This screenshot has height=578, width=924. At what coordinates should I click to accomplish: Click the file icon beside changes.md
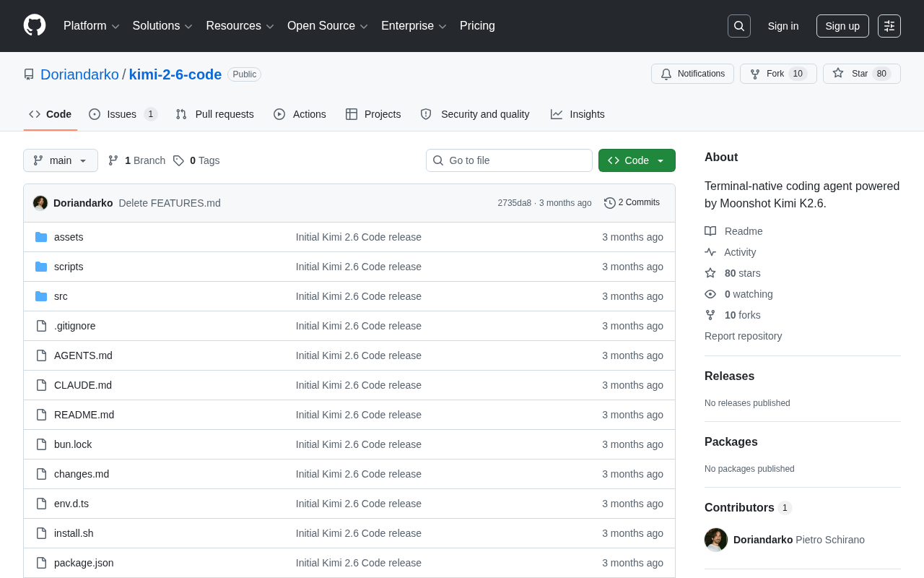[x=41, y=474]
